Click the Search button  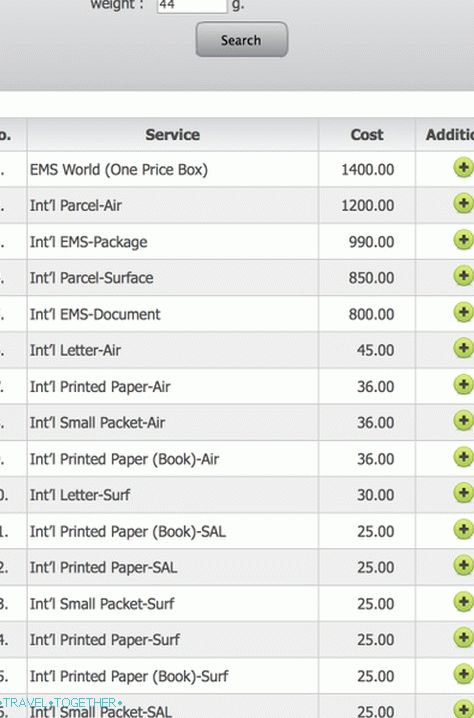click(x=242, y=40)
